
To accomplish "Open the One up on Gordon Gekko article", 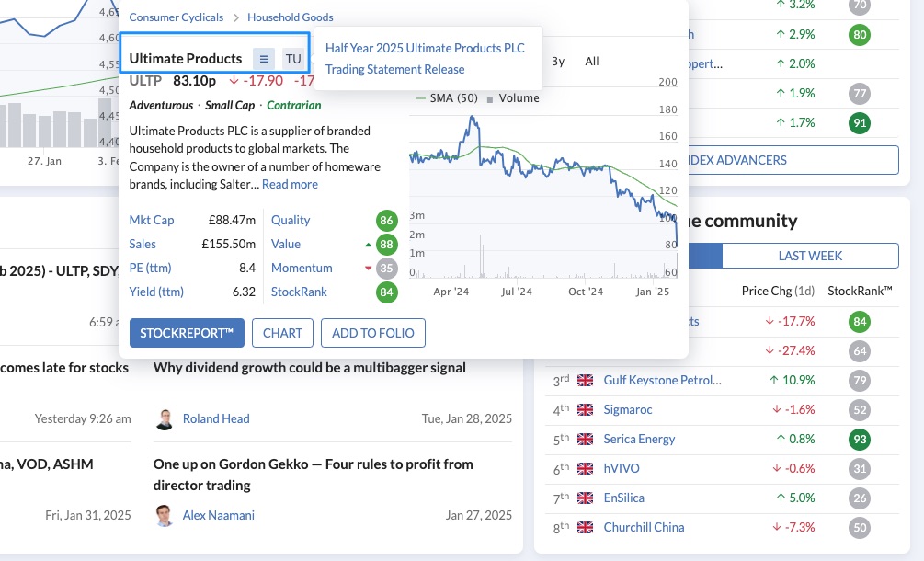I will pos(313,475).
